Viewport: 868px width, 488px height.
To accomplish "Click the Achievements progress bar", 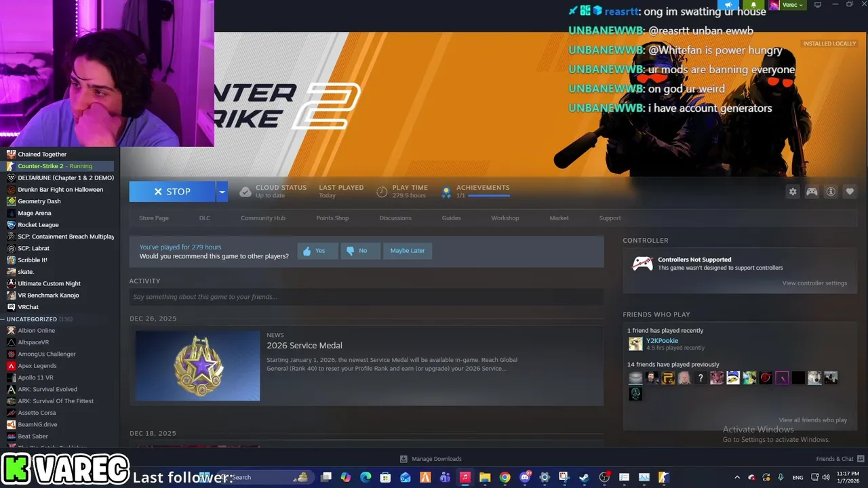I will [488, 196].
